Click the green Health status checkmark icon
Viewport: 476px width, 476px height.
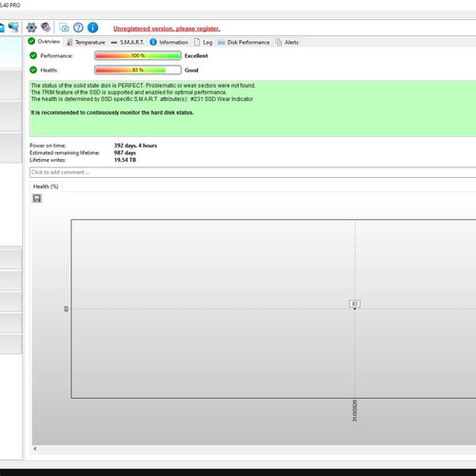[33, 69]
